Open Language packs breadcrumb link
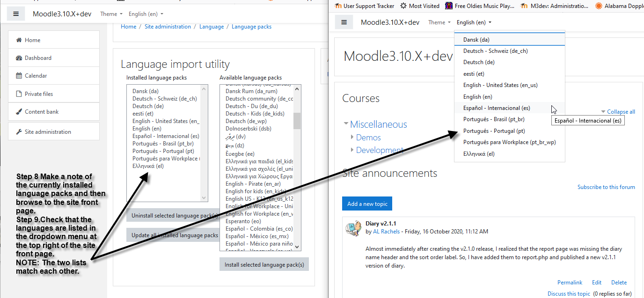 [252, 27]
